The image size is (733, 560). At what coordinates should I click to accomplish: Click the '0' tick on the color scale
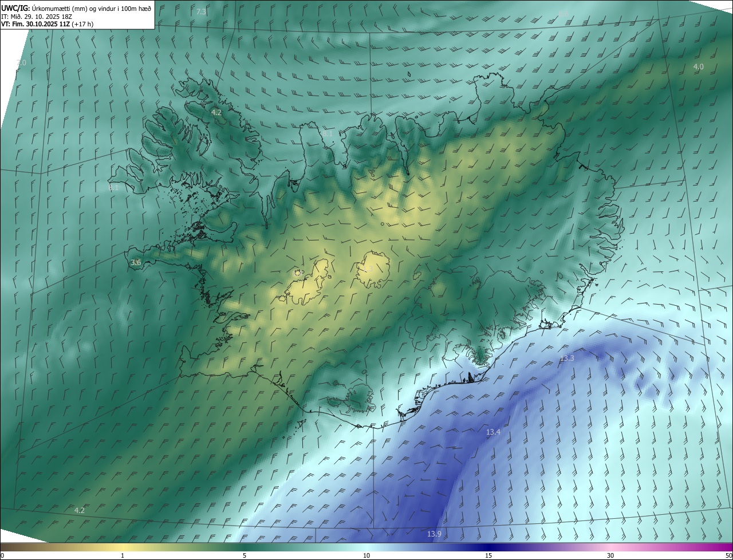click(x=2, y=555)
